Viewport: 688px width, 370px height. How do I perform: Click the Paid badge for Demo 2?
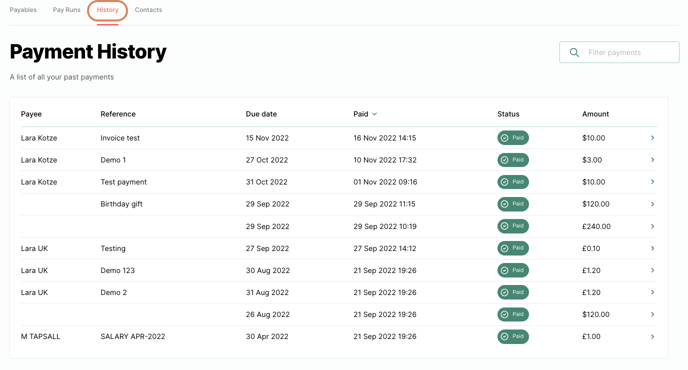(x=513, y=292)
